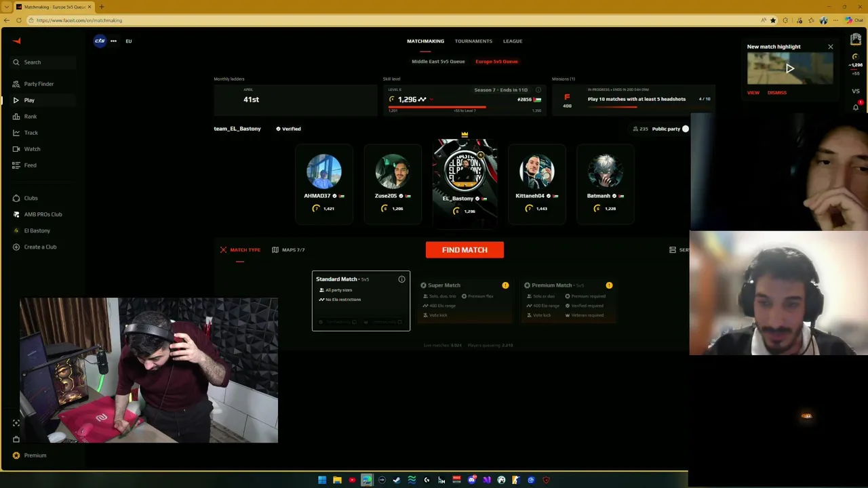Viewport: 868px width, 488px height.
Task: Switch to the League tab
Action: 513,41
